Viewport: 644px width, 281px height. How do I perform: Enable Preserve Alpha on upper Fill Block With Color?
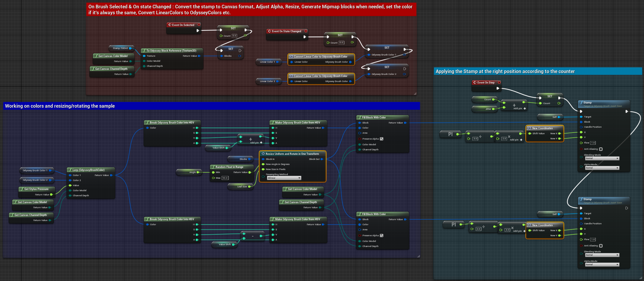(x=382, y=139)
